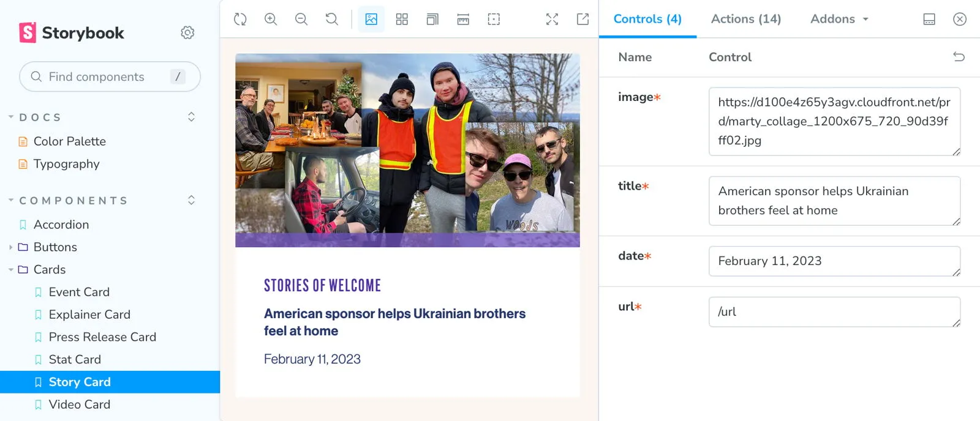Select the Press Release Card story
Image resolution: width=980 pixels, height=421 pixels.
pos(102,337)
